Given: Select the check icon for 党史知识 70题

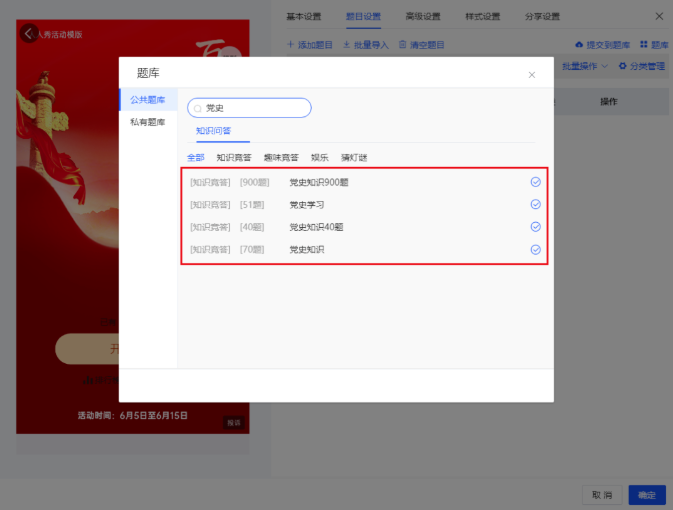Looking at the screenshot, I should [535, 249].
